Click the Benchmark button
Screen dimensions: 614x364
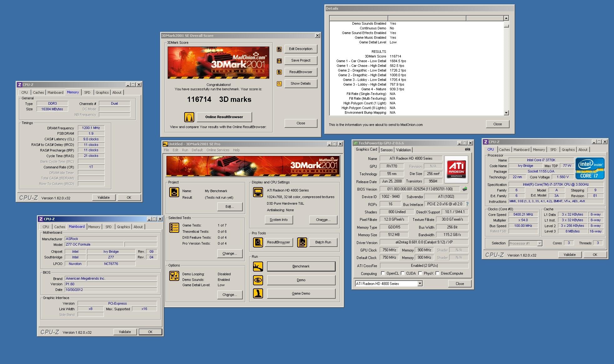(x=301, y=267)
